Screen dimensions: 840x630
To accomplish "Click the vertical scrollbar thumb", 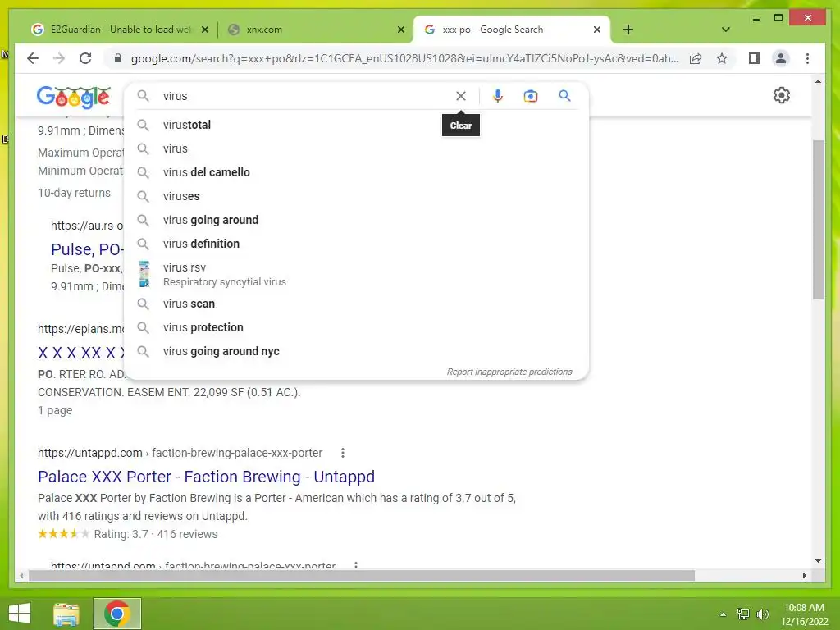I will (818, 220).
